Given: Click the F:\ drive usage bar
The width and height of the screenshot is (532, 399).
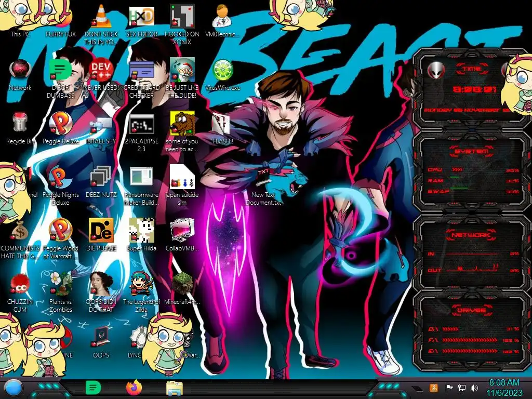Looking at the screenshot, I should coord(470,340).
